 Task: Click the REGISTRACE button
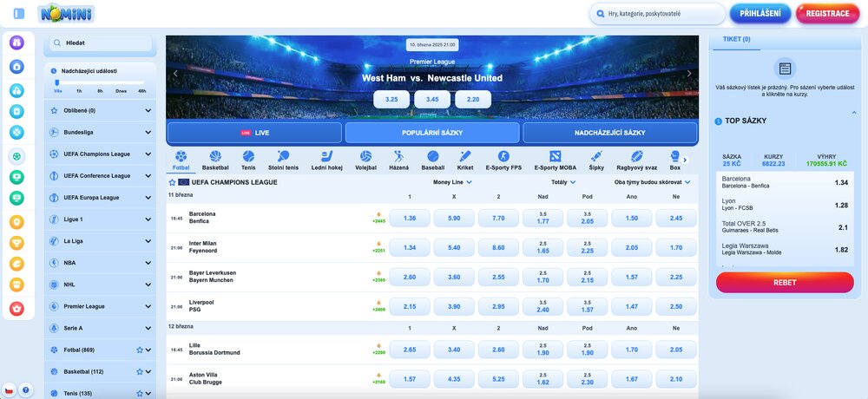pyautogui.click(x=826, y=14)
